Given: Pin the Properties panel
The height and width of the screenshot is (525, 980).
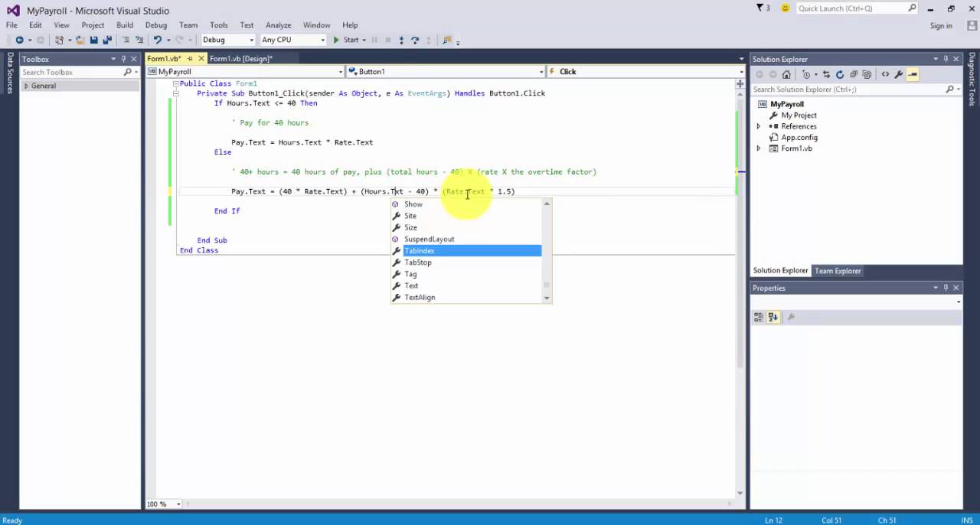Looking at the screenshot, I should (946, 288).
